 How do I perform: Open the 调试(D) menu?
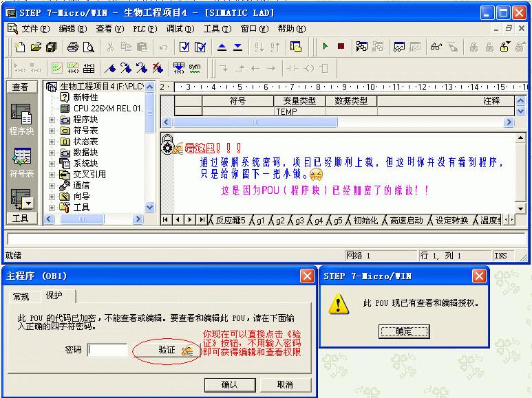pos(180,29)
